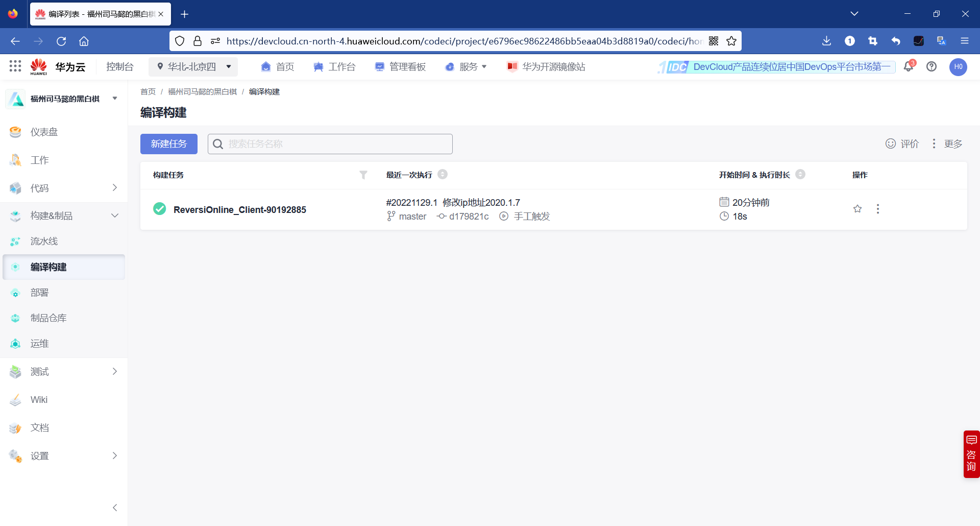This screenshot has height=526, width=980.
Task: Show the page QR code
Action: (714, 41)
